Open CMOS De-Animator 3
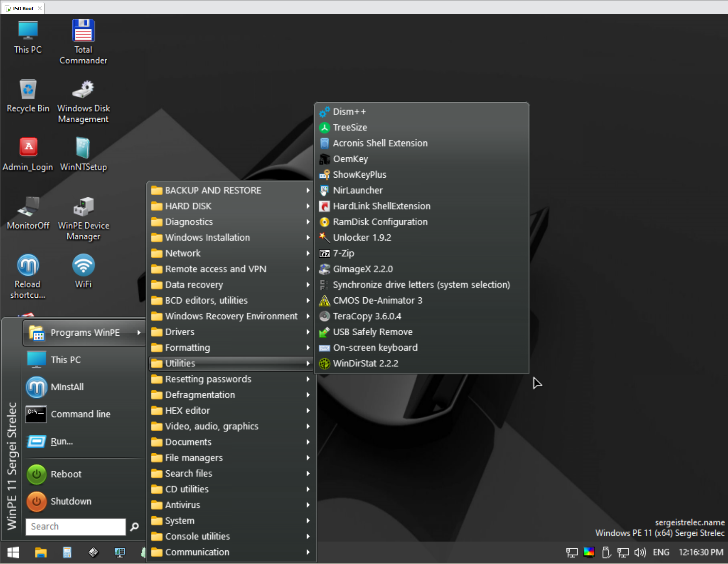The height and width of the screenshot is (564, 728). [421, 301]
